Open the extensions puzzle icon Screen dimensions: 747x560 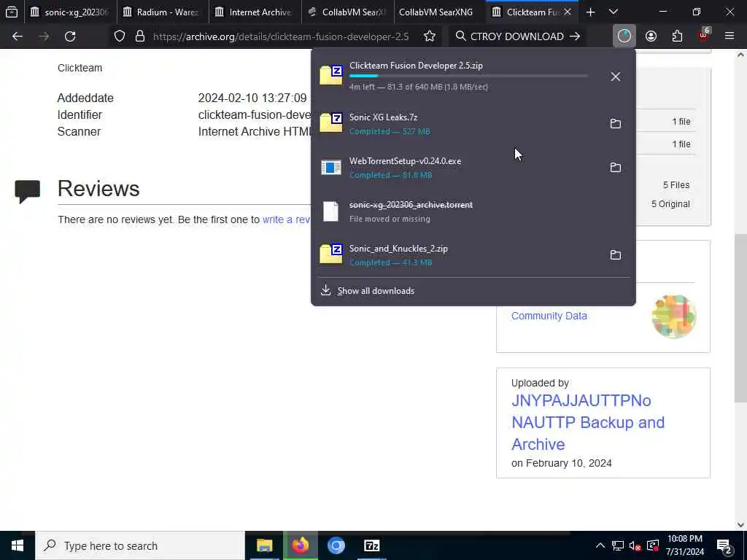tap(677, 36)
